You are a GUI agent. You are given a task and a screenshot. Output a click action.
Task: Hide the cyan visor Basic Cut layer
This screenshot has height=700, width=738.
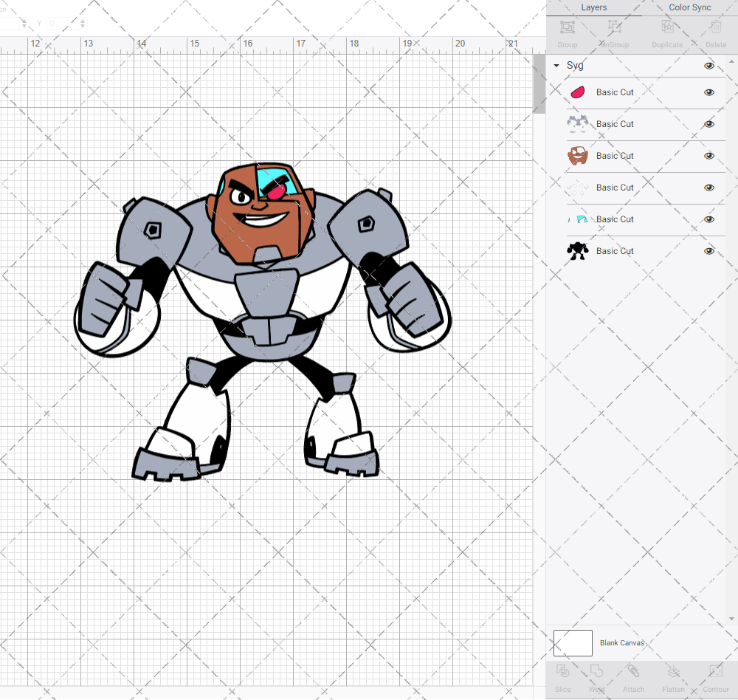(x=708, y=219)
